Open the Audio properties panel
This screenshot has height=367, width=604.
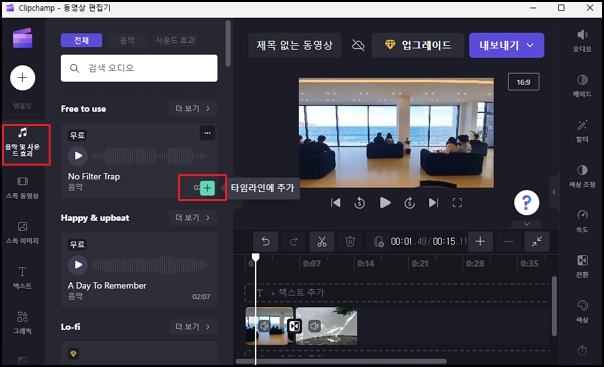pos(582,41)
